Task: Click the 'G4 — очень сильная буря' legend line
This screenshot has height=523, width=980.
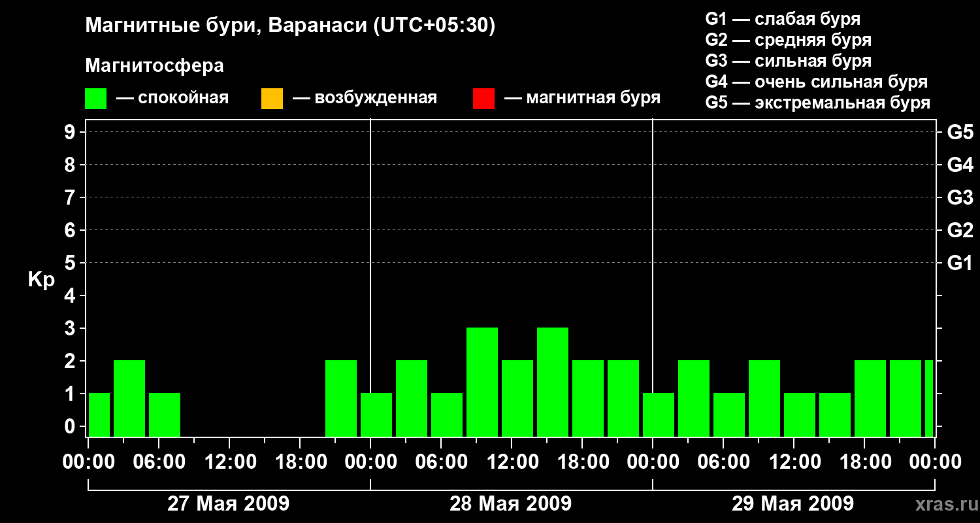Action: (816, 82)
